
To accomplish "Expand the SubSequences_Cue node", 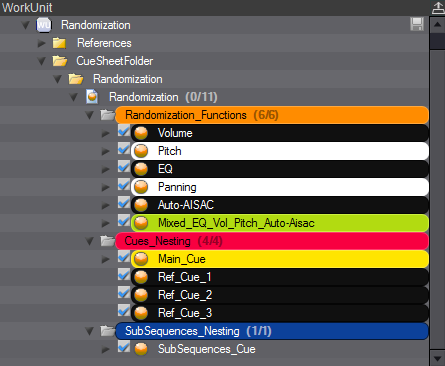I will coord(105,349).
